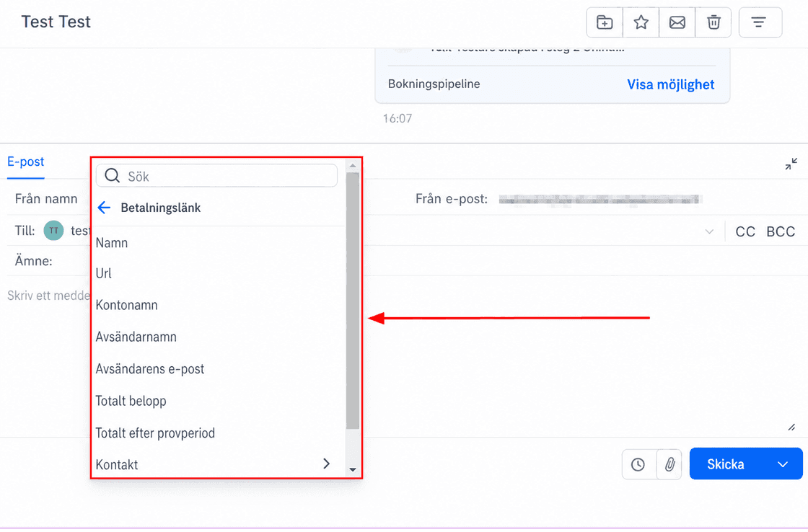Choose Totalt belopp from the list

point(131,401)
